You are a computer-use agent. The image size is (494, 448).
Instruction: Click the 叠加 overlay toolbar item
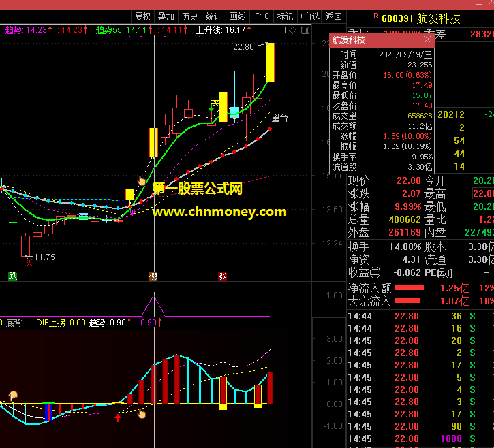coord(166,16)
